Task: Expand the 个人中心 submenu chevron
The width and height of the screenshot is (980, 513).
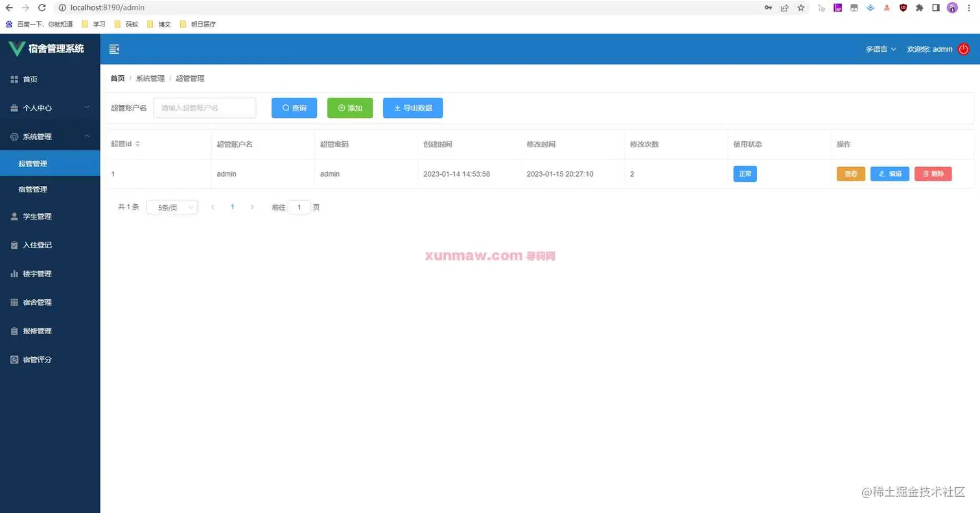Action: coord(87,108)
